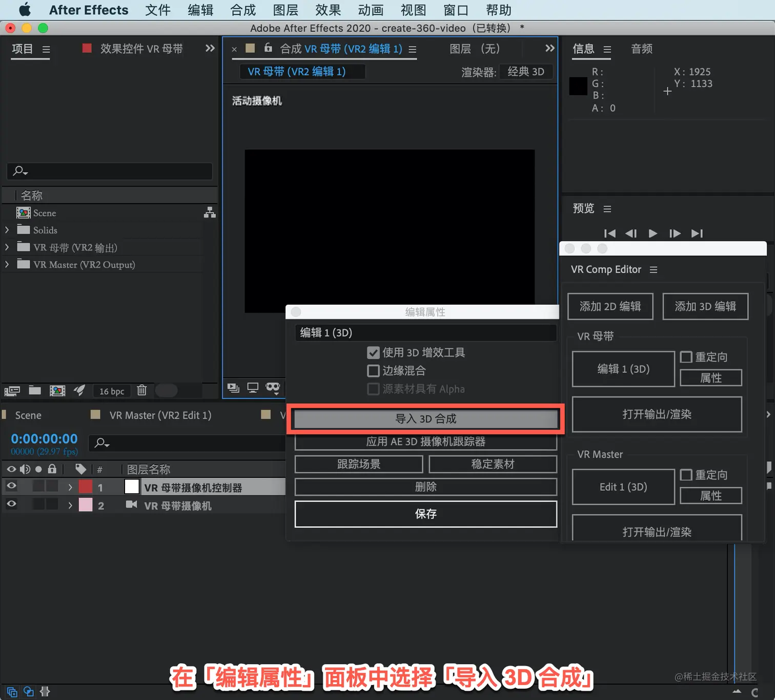Toggle visibility of VR 母带摄像机控制器 layer
This screenshot has width=775, height=700.
click(x=11, y=486)
